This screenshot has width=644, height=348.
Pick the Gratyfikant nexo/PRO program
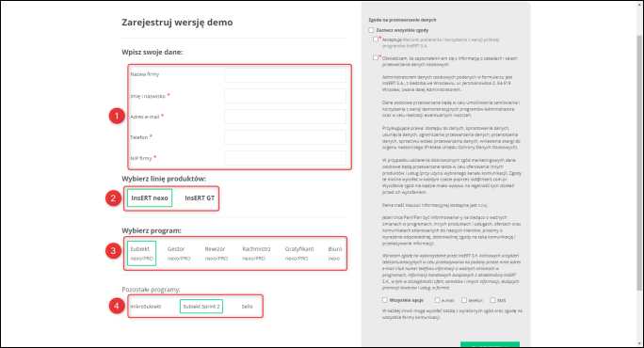299,254
